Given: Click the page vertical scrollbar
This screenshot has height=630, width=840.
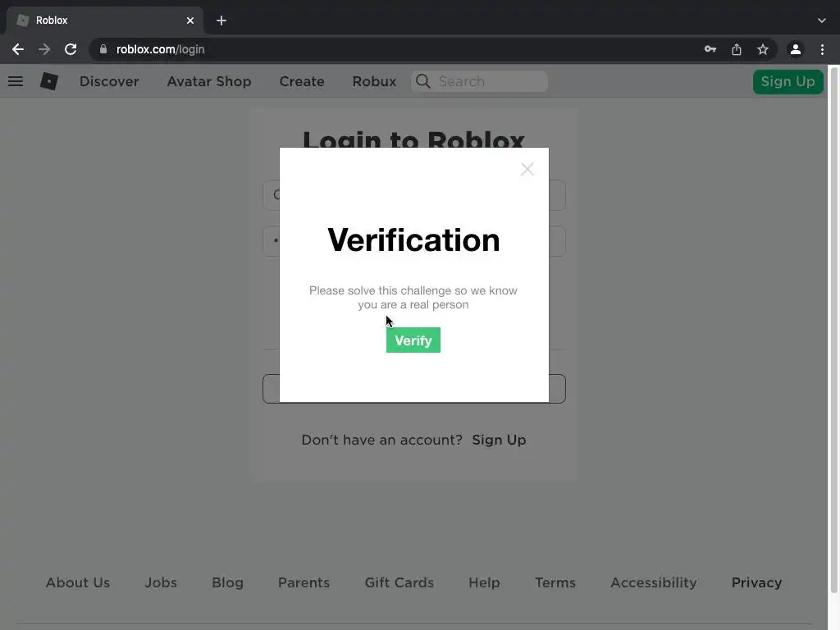Looking at the screenshot, I should [x=833, y=330].
